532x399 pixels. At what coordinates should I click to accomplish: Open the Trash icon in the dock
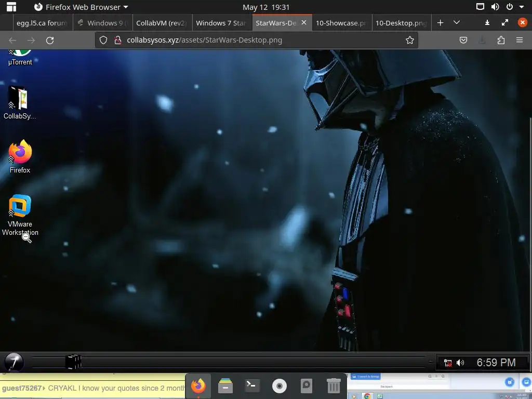[334, 386]
